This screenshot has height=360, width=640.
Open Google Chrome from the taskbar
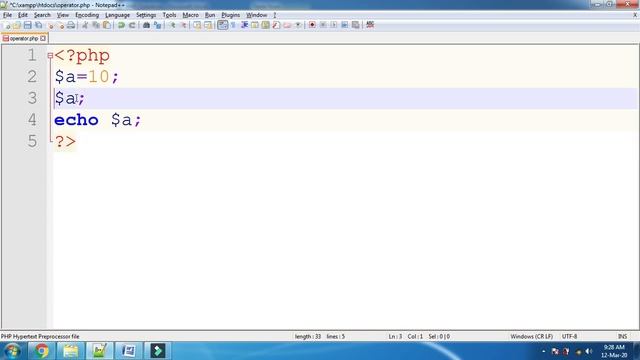tap(41, 351)
